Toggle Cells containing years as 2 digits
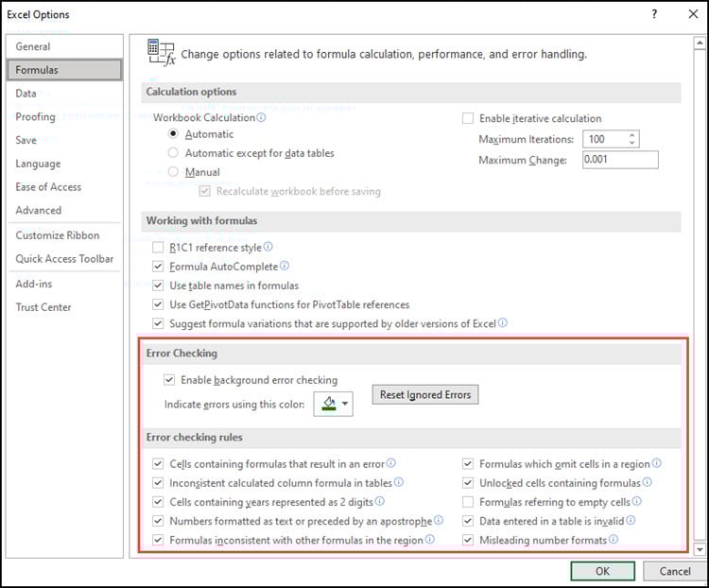The image size is (709, 588). coord(158,502)
